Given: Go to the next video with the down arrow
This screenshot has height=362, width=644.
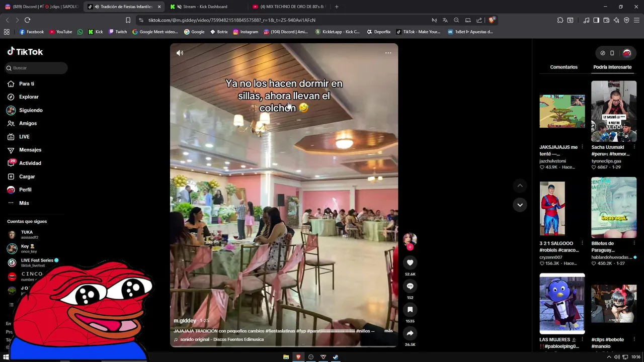Looking at the screenshot, I should pyautogui.click(x=520, y=205).
